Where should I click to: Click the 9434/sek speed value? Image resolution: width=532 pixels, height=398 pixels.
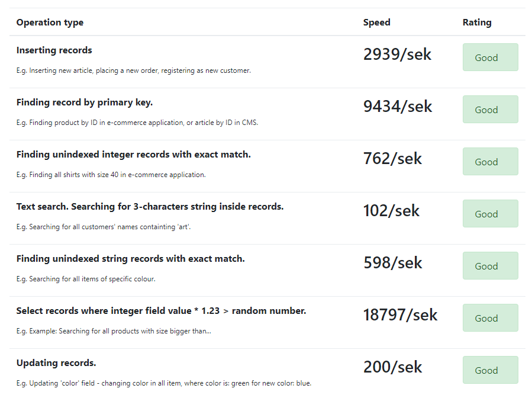(x=398, y=107)
